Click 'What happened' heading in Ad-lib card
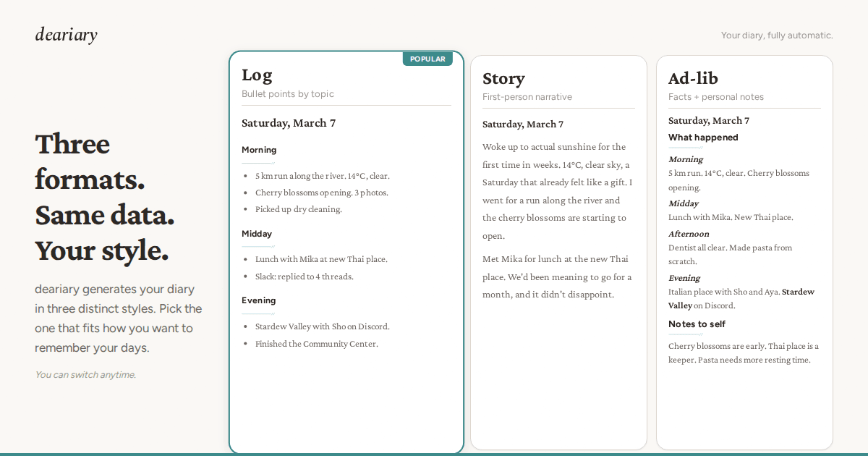Viewport: 868px width, 456px height. tap(703, 137)
